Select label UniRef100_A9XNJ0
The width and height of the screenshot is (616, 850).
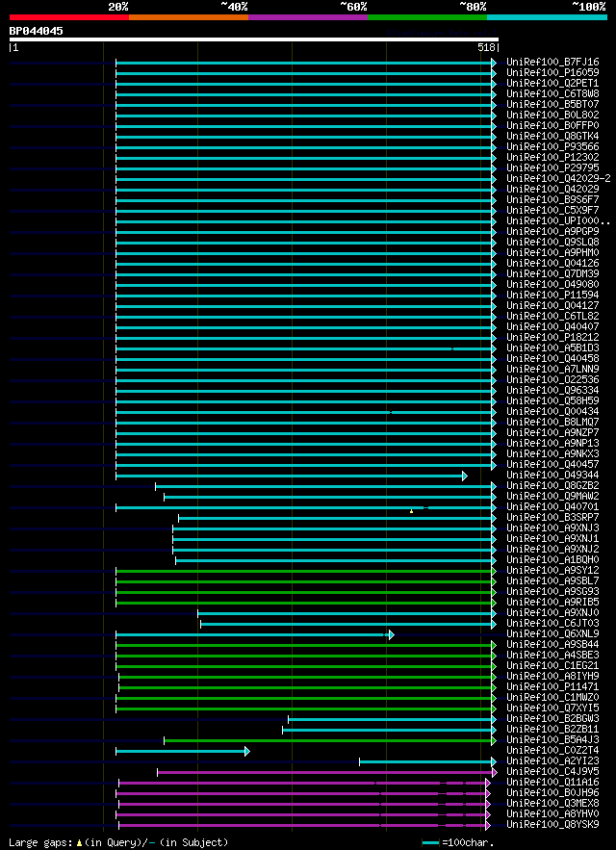point(552,612)
